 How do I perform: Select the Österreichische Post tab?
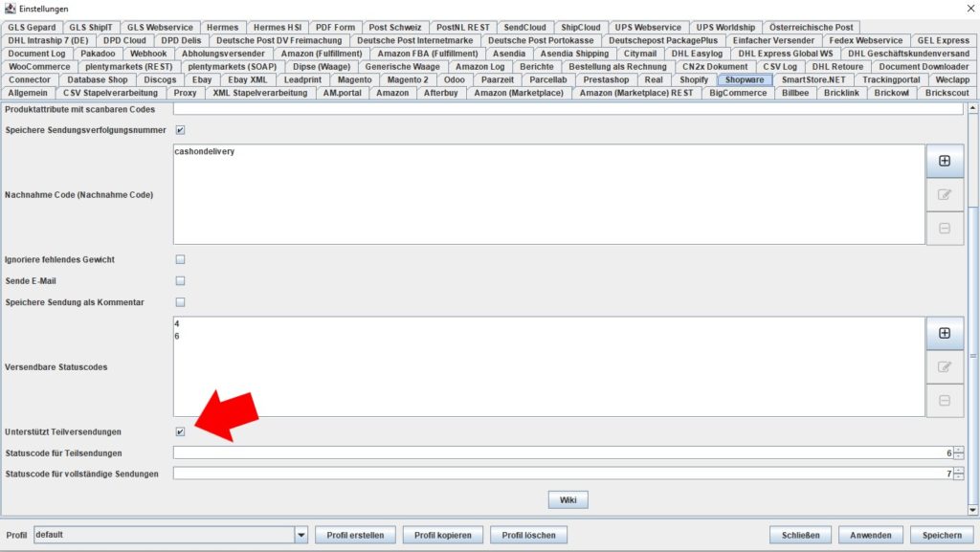[x=812, y=28]
